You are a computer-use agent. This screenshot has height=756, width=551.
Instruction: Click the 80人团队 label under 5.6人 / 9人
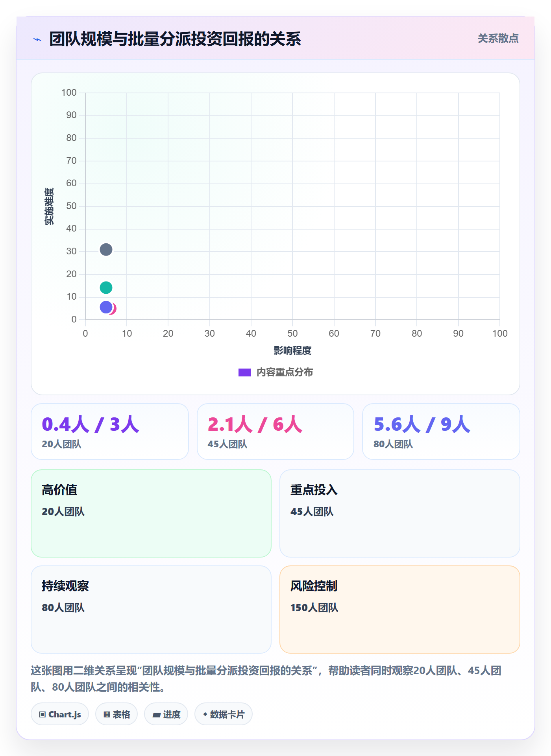click(x=393, y=444)
